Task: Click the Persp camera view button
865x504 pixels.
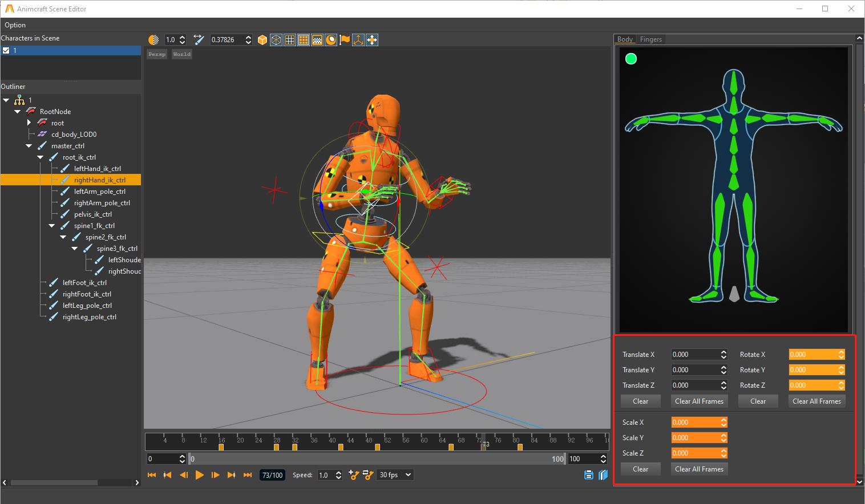Action: coord(157,54)
